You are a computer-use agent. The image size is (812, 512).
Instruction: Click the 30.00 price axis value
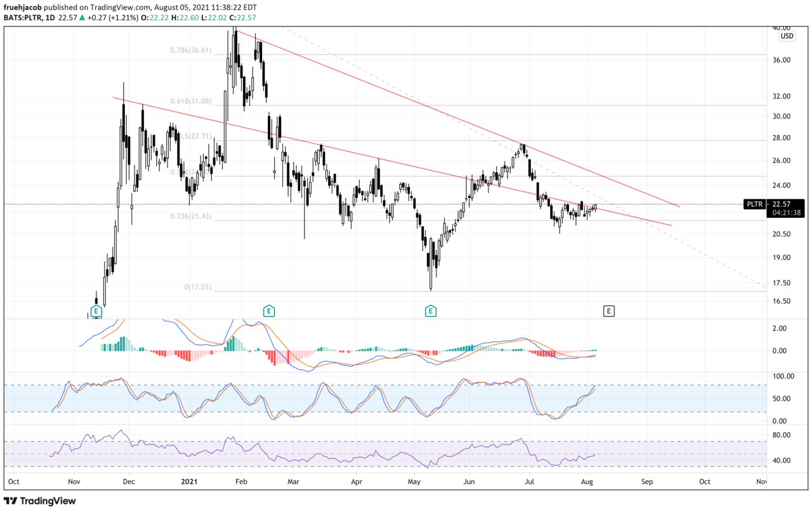coord(782,116)
